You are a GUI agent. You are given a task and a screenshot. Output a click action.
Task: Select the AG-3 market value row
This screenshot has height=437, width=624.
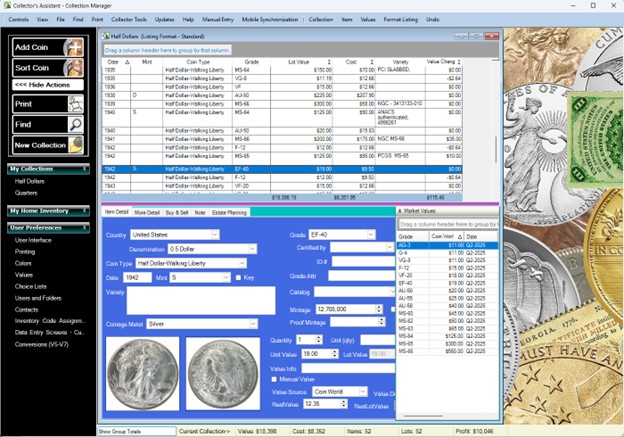(447, 246)
